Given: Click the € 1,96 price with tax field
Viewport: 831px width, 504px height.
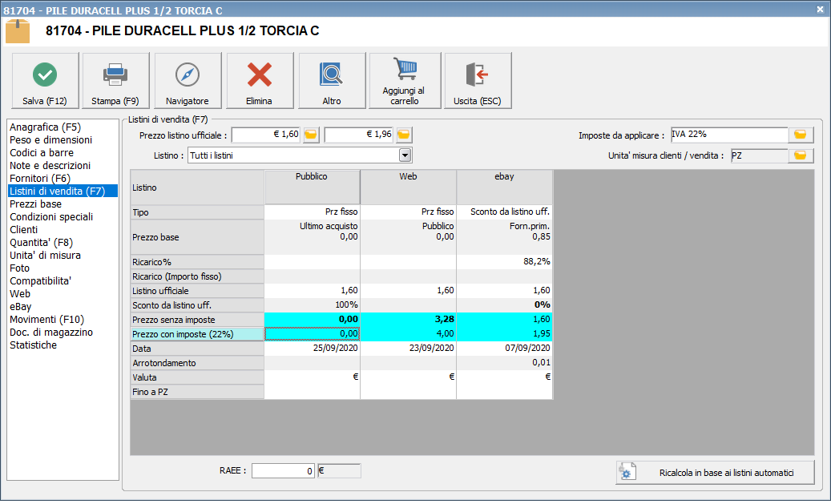Looking at the screenshot, I should pyautogui.click(x=359, y=135).
